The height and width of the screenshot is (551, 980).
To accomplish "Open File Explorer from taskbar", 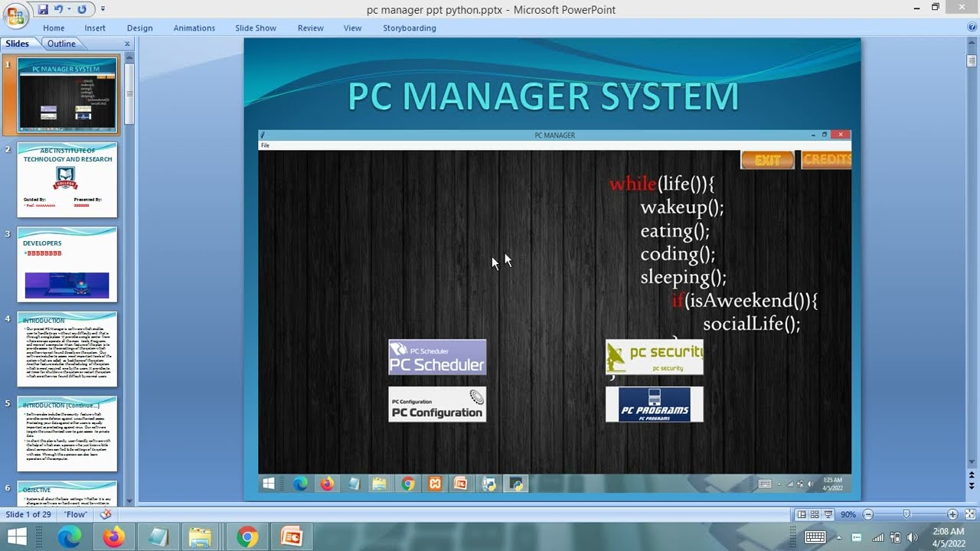I will (x=200, y=537).
